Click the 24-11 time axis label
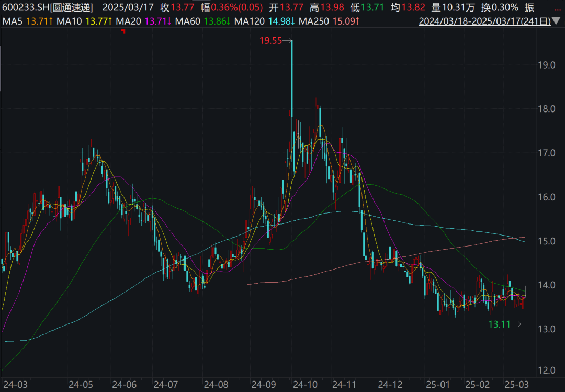The height and width of the screenshot is (392, 565). pos(344,385)
